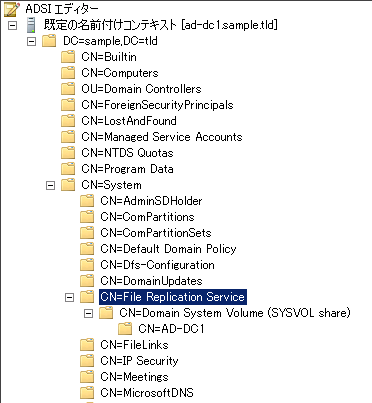This screenshot has height=403, width=372.
Task: Click the folder icon for CN=Dfs-Configuration
Action: (x=87, y=265)
